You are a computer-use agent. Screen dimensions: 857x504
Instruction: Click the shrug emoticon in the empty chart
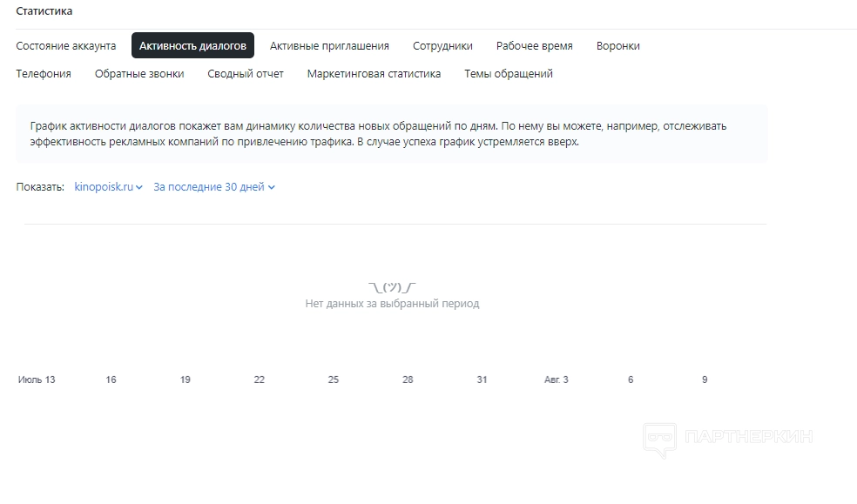pyautogui.click(x=392, y=286)
